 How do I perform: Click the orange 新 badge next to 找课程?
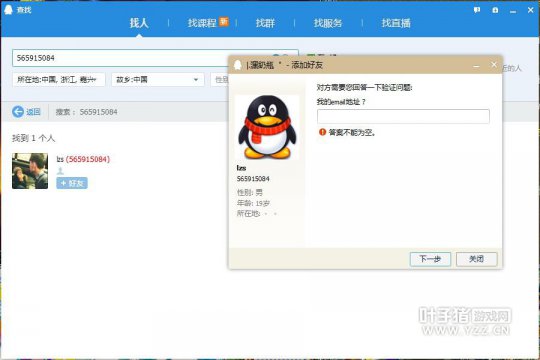[x=224, y=21]
